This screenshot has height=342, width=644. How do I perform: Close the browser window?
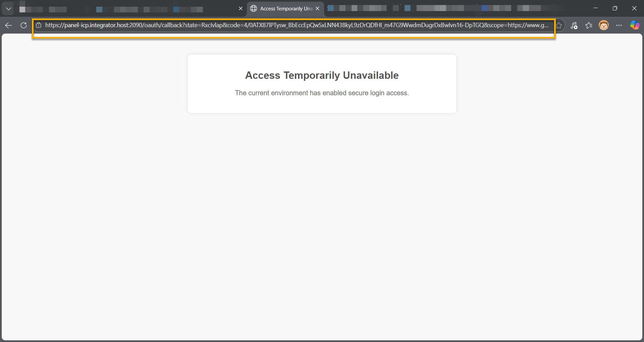(634, 8)
